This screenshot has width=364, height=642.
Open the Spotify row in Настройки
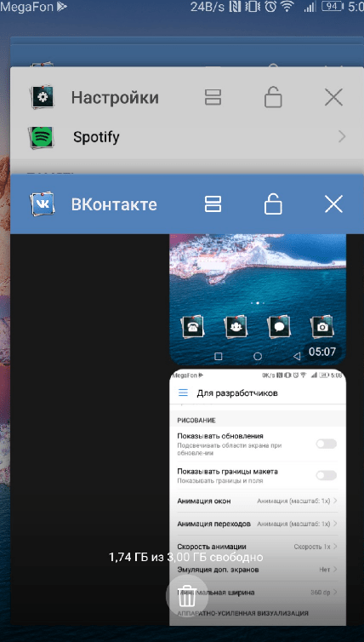(186, 137)
